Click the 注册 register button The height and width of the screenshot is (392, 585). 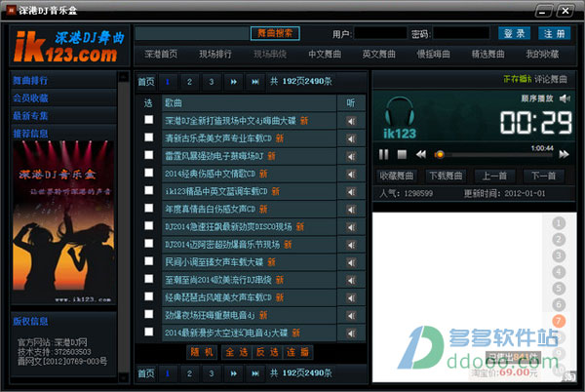coord(554,33)
